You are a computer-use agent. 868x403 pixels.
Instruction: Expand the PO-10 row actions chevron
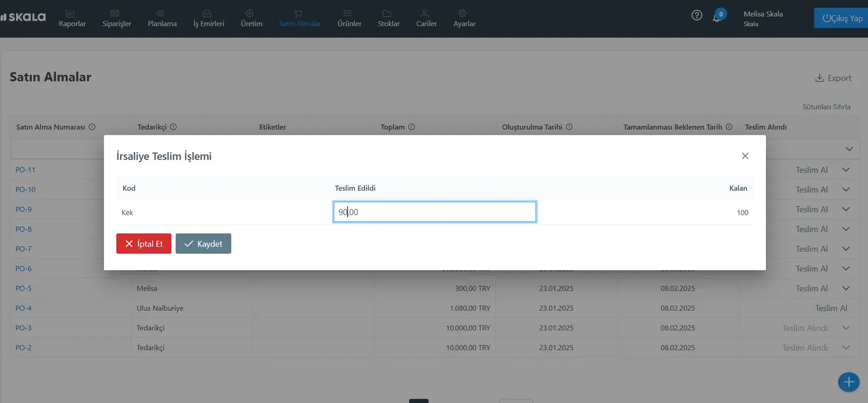pyautogui.click(x=846, y=189)
